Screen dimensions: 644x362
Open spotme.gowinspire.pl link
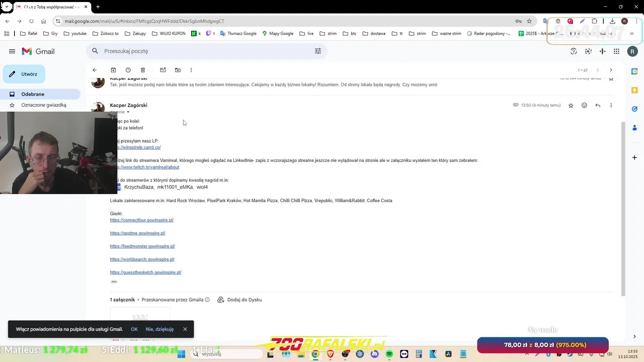(x=138, y=233)
